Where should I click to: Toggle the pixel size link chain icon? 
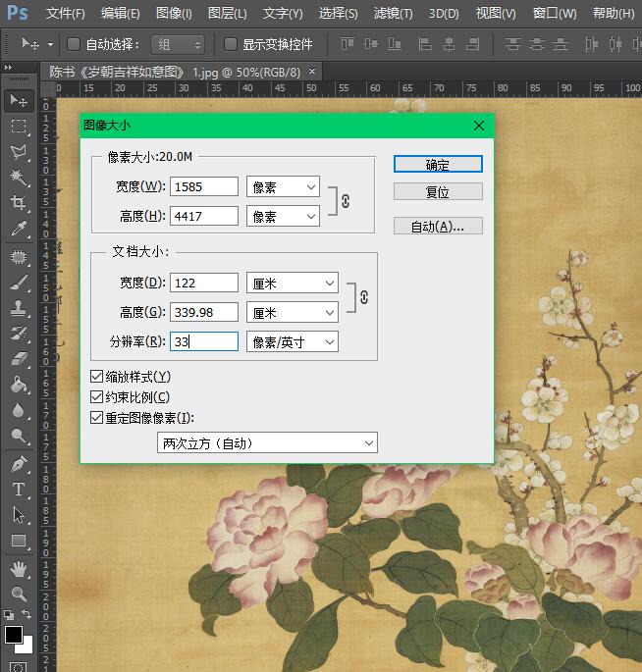point(346,201)
